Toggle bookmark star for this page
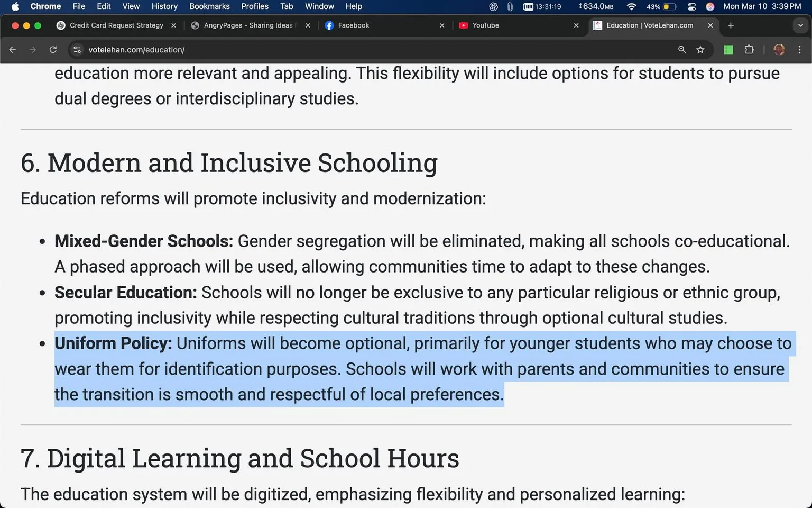This screenshot has width=812, height=508. [x=700, y=50]
